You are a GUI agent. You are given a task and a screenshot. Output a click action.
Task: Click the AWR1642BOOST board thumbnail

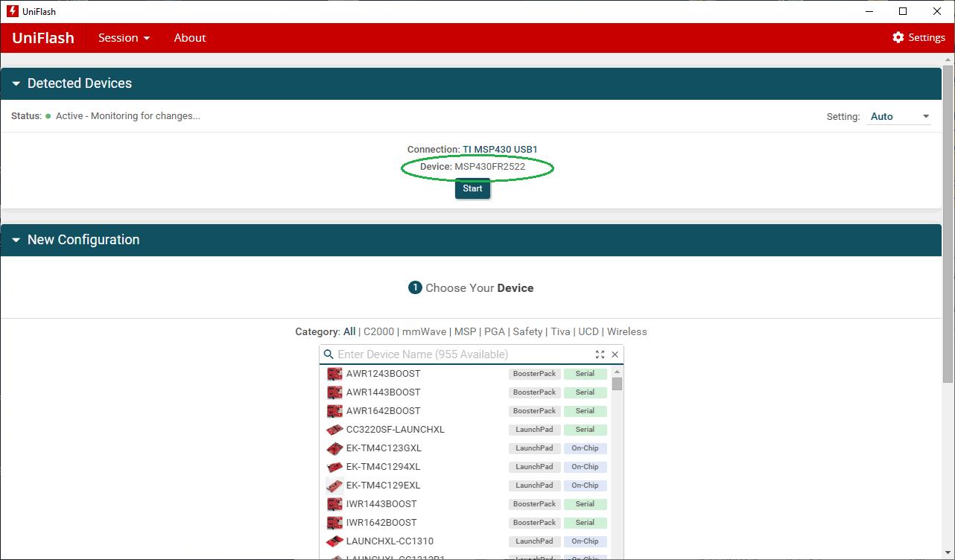point(334,411)
